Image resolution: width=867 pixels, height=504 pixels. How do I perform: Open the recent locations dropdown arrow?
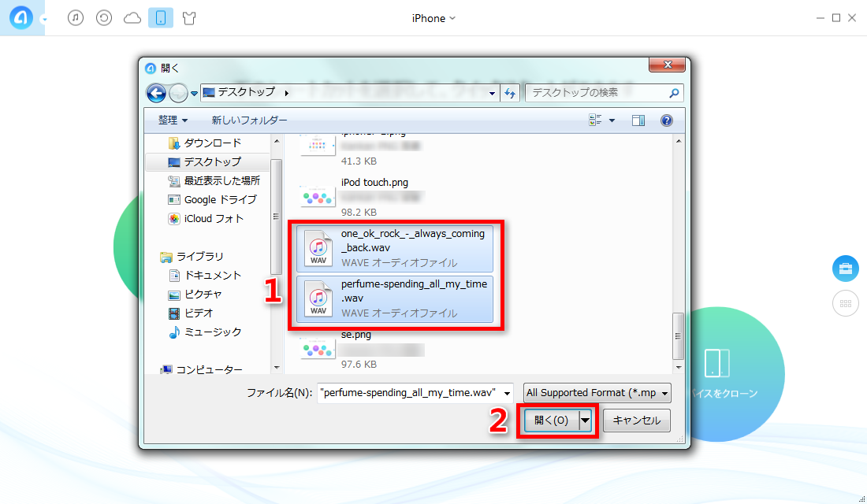coord(194,94)
